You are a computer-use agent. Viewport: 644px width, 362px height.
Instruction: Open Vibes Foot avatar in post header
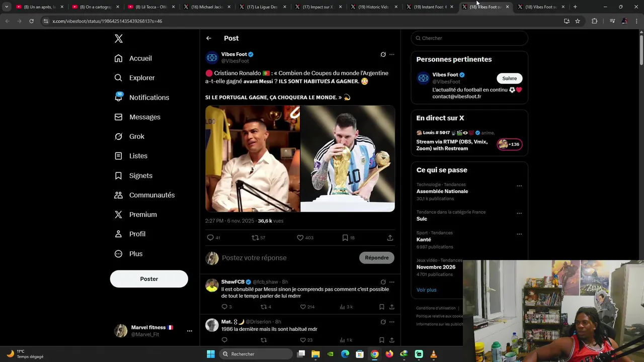point(212,57)
